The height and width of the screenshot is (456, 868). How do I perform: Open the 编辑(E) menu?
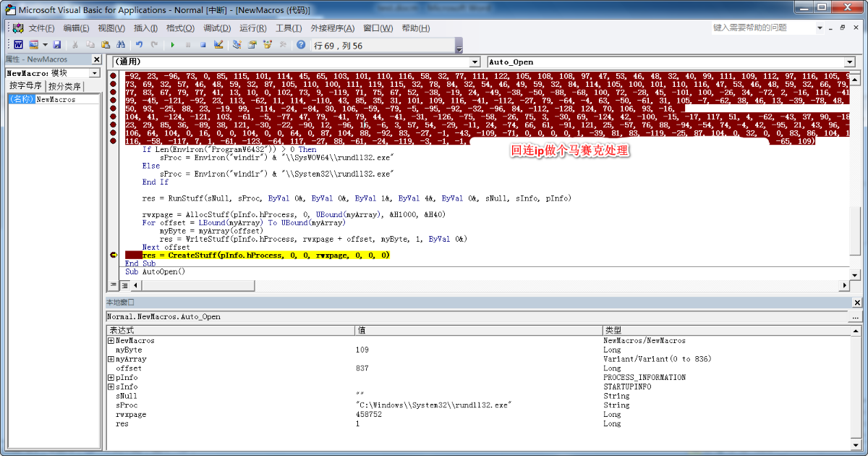coord(77,28)
